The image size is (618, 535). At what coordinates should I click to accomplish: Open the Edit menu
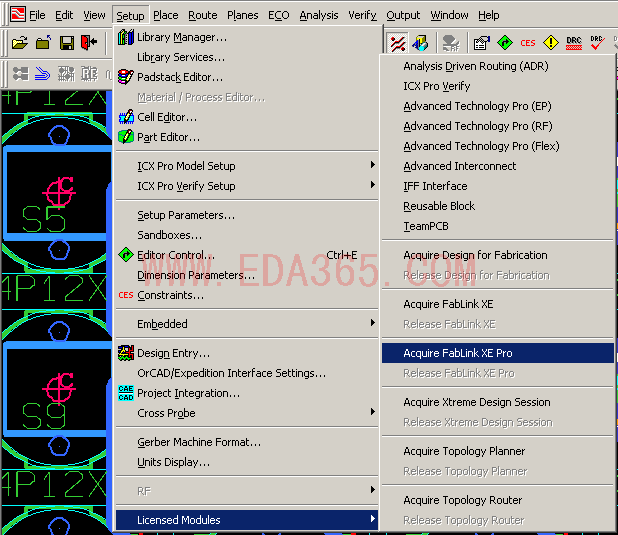coord(64,15)
